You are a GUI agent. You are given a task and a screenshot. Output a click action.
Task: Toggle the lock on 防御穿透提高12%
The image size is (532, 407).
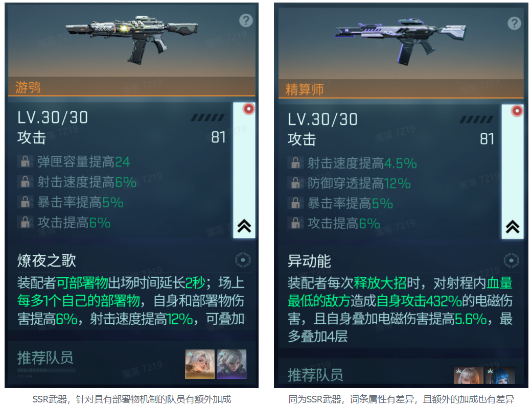[295, 183]
